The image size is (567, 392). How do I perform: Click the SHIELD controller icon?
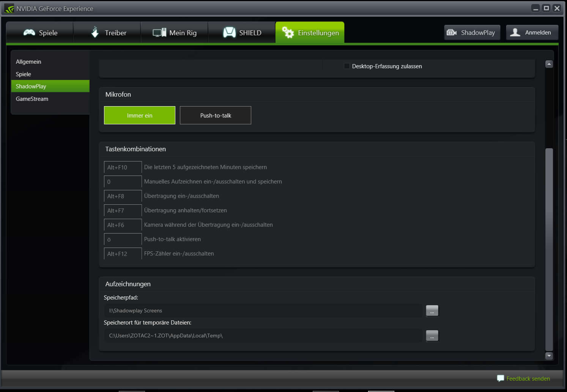[230, 33]
